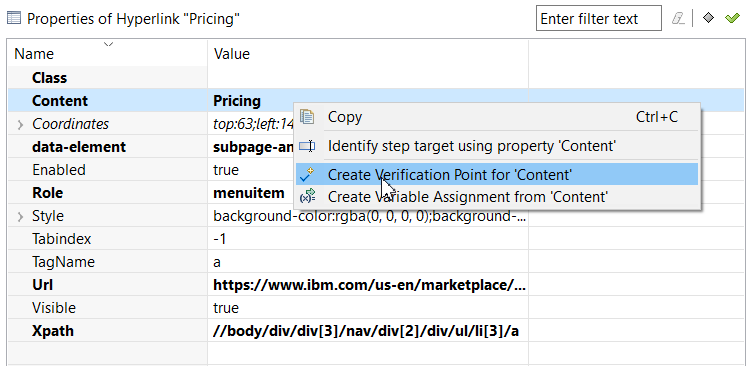Image resolution: width=750 pixels, height=366 pixels.
Task: Select the Xpath property name
Action: pyautogui.click(x=53, y=331)
